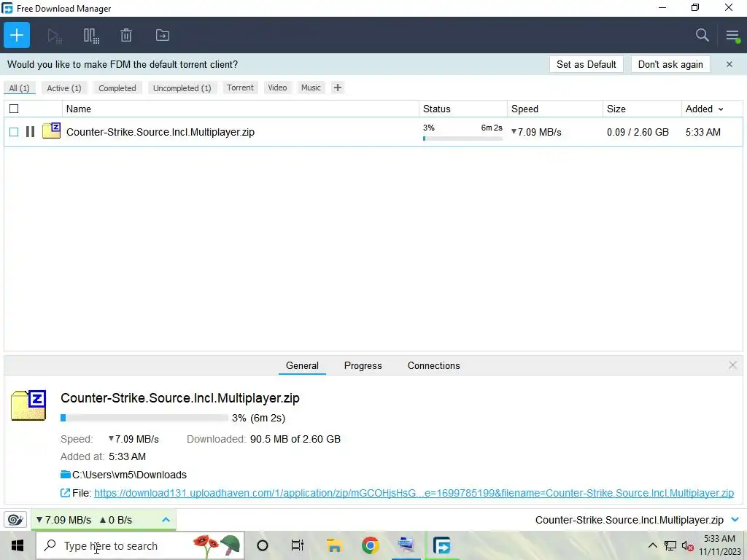Click the status bar file name text
This screenshot has width=747, height=560.
[x=629, y=519]
